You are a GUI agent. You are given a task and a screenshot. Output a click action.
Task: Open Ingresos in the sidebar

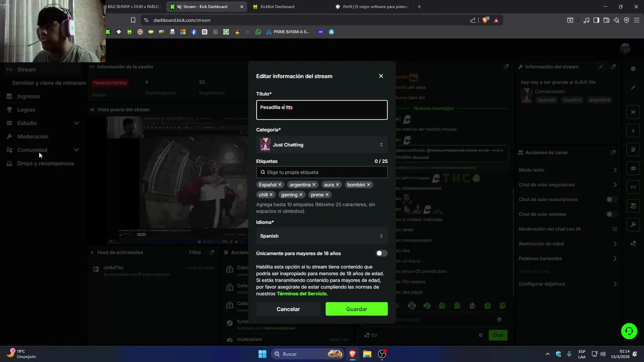click(x=28, y=96)
